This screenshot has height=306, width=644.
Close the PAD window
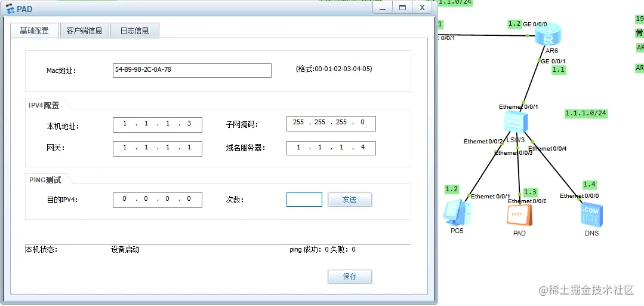pyautogui.click(x=422, y=8)
